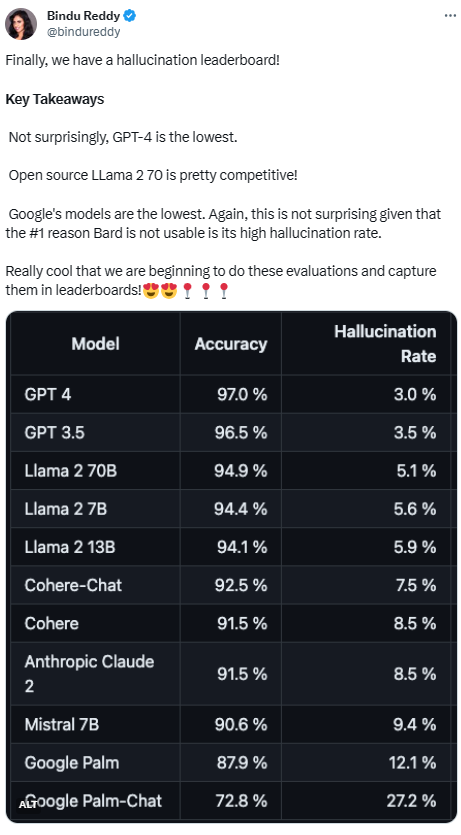Open Bindu Reddy's profile avatar

[21, 24]
